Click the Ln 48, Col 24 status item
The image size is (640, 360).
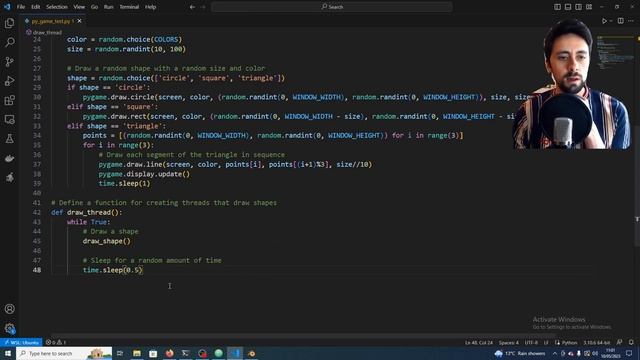coord(479,342)
